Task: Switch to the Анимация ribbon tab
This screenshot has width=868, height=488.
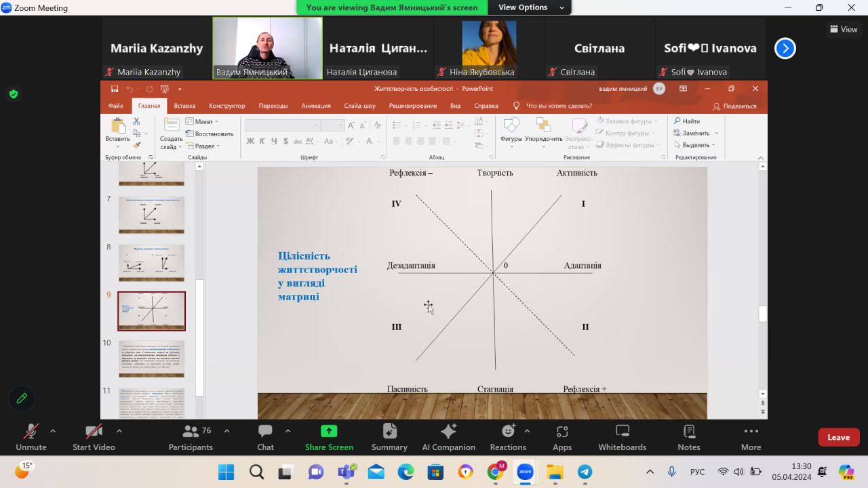Action: coord(316,106)
